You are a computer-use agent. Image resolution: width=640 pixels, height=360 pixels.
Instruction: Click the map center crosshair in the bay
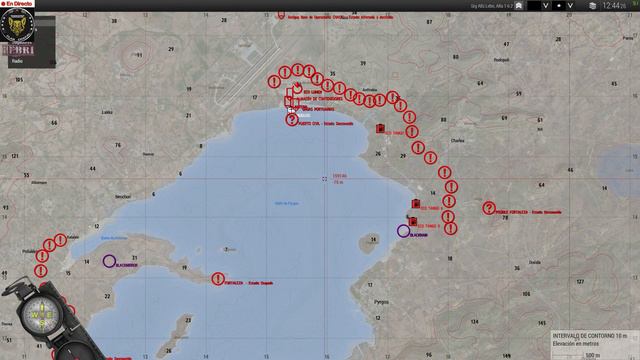(x=324, y=179)
